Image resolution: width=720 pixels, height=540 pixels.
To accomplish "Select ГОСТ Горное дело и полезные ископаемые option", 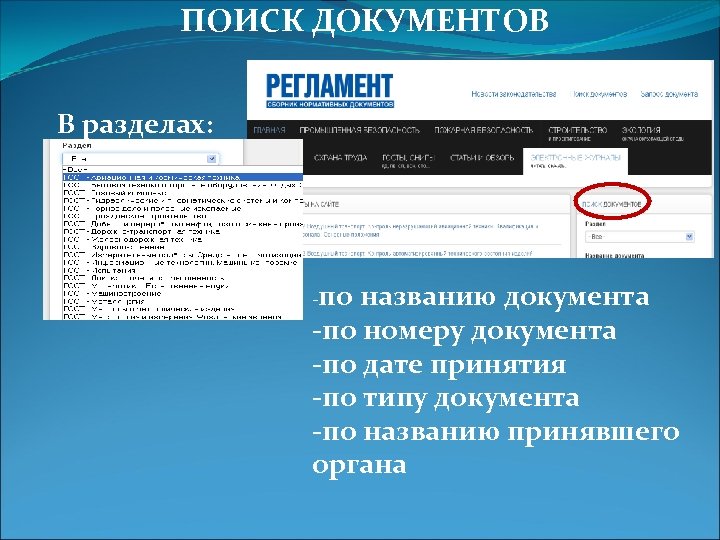I will point(182,208).
